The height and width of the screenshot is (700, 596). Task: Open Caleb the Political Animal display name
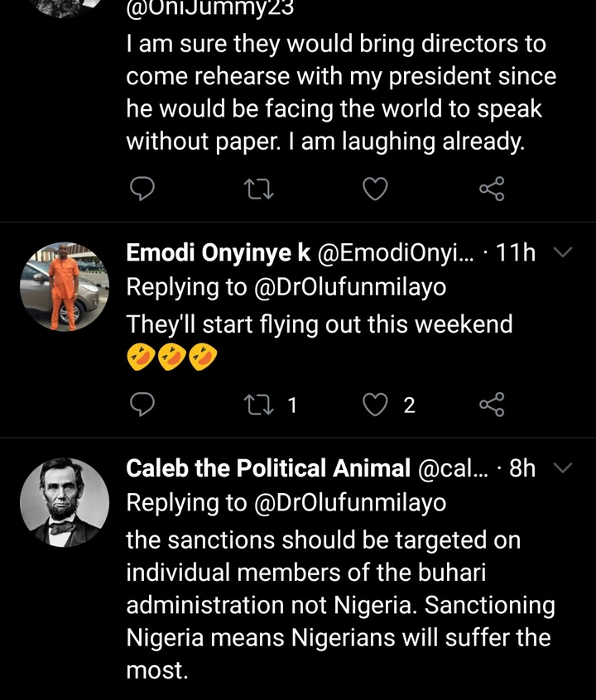[x=268, y=468]
